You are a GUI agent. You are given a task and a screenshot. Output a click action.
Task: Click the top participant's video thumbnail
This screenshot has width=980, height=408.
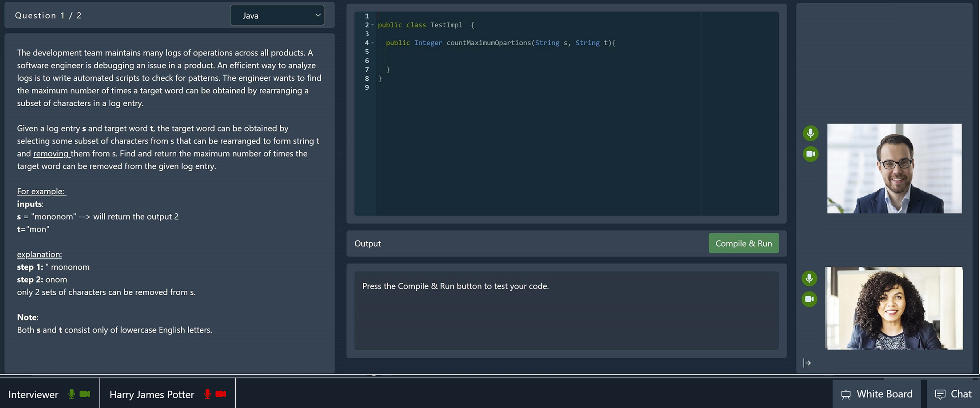click(x=894, y=168)
